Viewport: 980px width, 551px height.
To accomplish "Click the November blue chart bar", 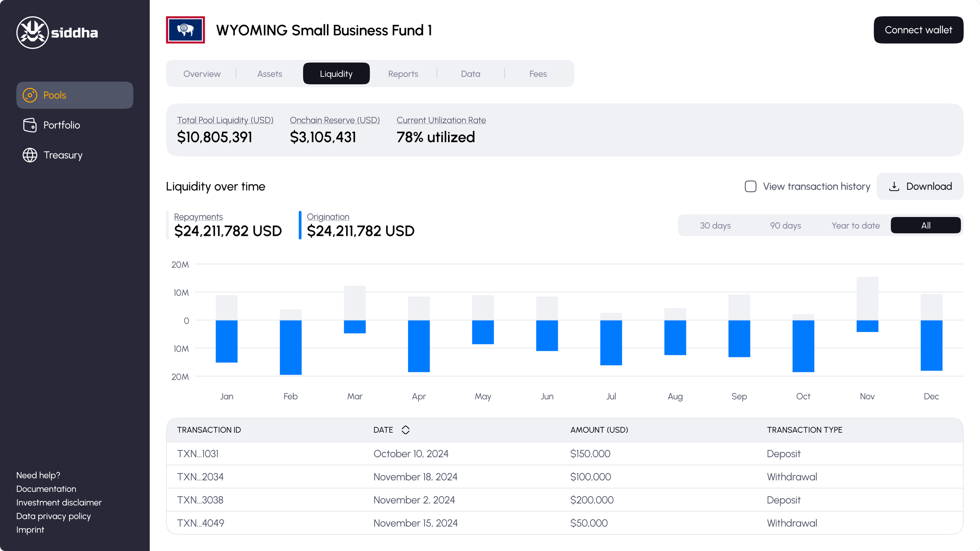I will coord(867,326).
